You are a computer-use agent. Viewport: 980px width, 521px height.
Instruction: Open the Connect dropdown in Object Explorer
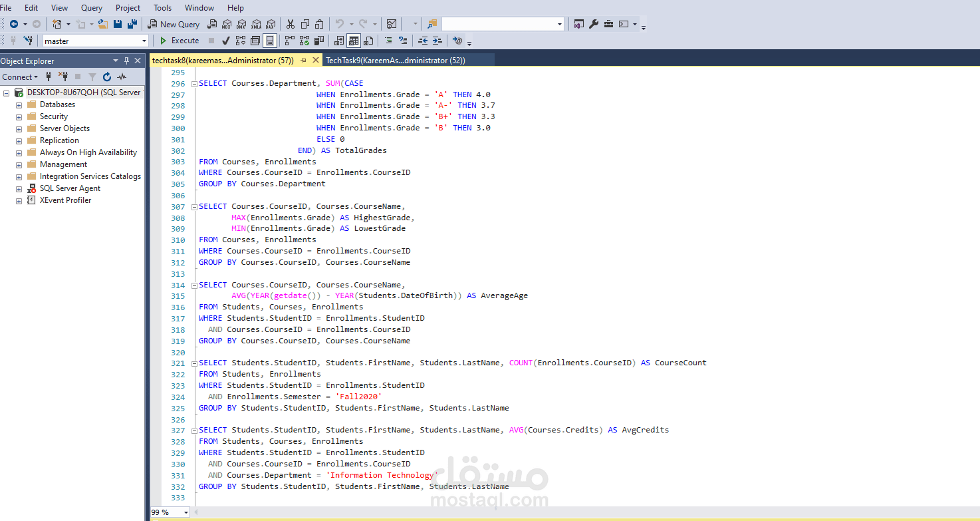(20, 77)
